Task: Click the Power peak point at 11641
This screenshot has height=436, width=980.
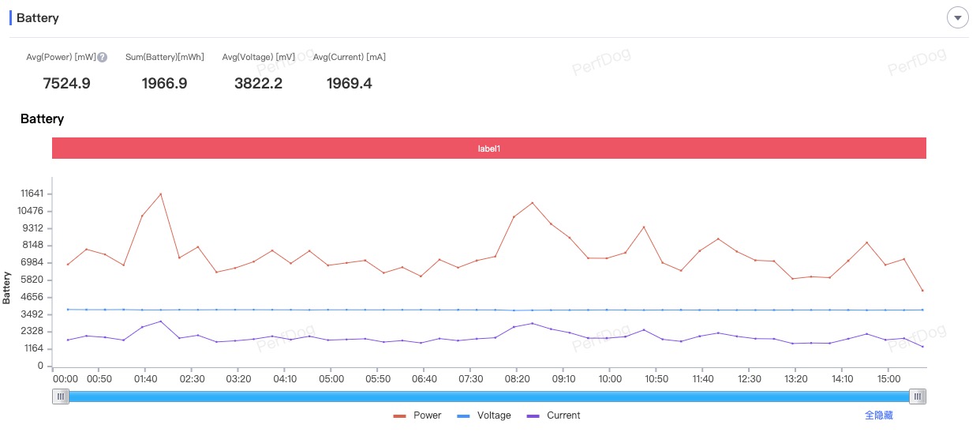Action: tap(161, 194)
